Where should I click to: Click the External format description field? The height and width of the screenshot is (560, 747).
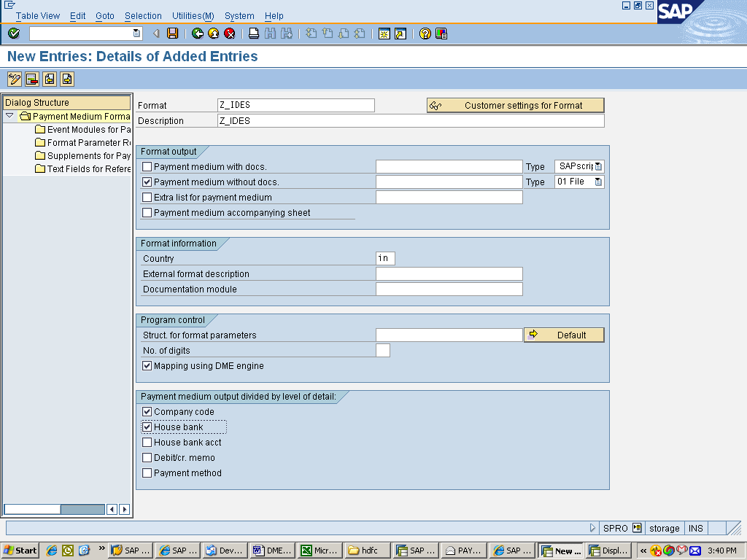pyautogui.click(x=449, y=274)
